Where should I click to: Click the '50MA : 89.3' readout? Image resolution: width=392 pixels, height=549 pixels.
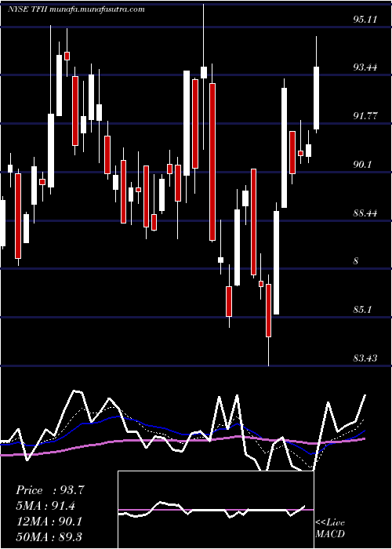pos(49,536)
